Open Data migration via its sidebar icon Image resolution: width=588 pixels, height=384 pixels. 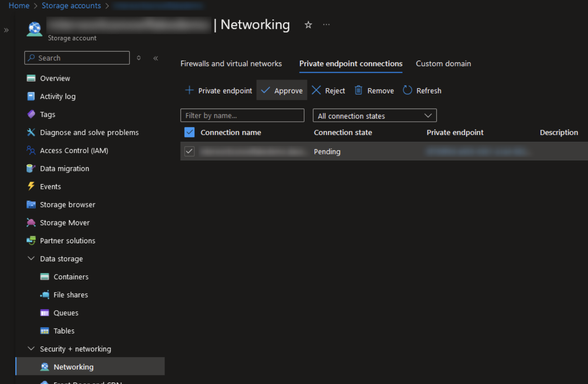(31, 168)
